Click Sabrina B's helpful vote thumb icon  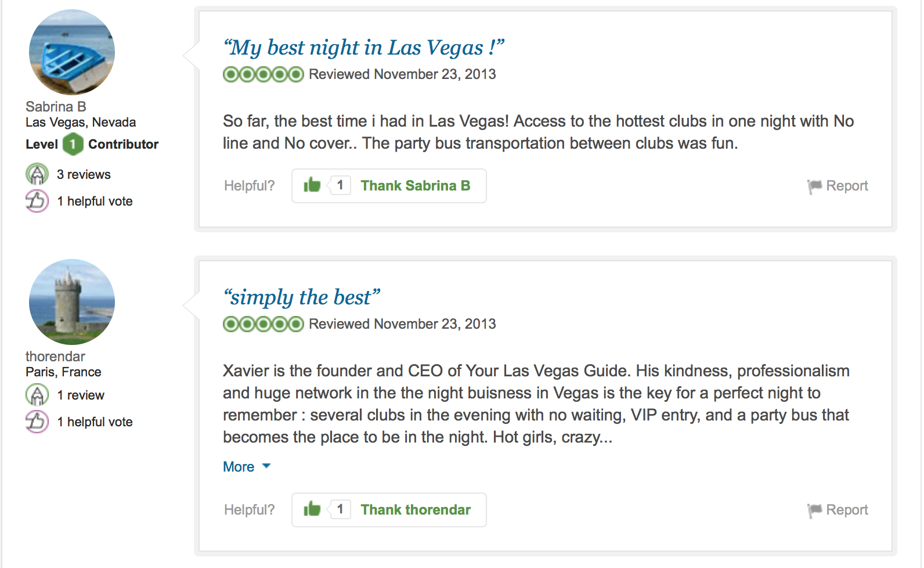click(37, 201)
